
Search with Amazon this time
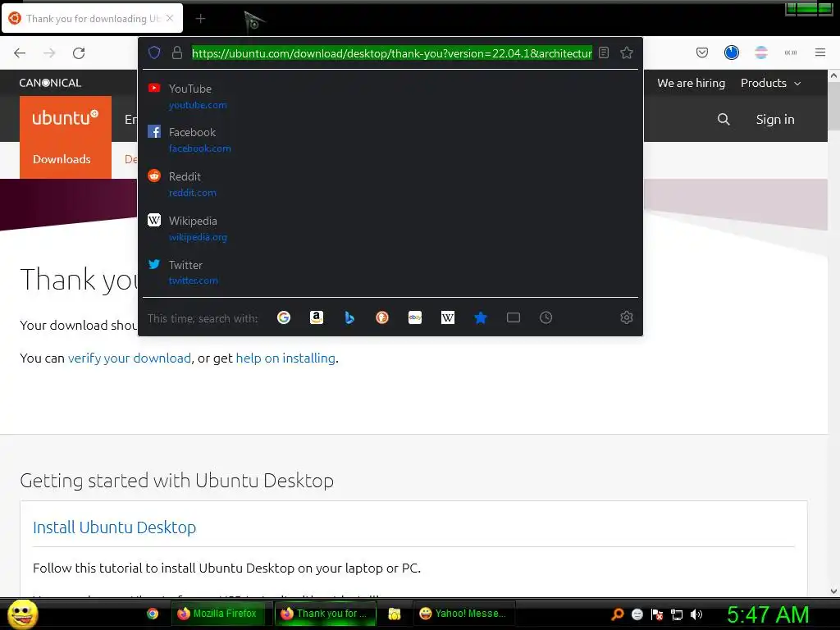click(x=317, y=317)
